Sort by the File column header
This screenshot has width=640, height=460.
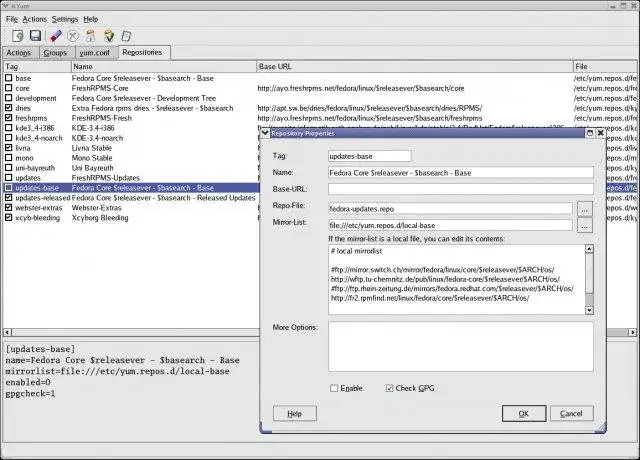pos(605,66)
